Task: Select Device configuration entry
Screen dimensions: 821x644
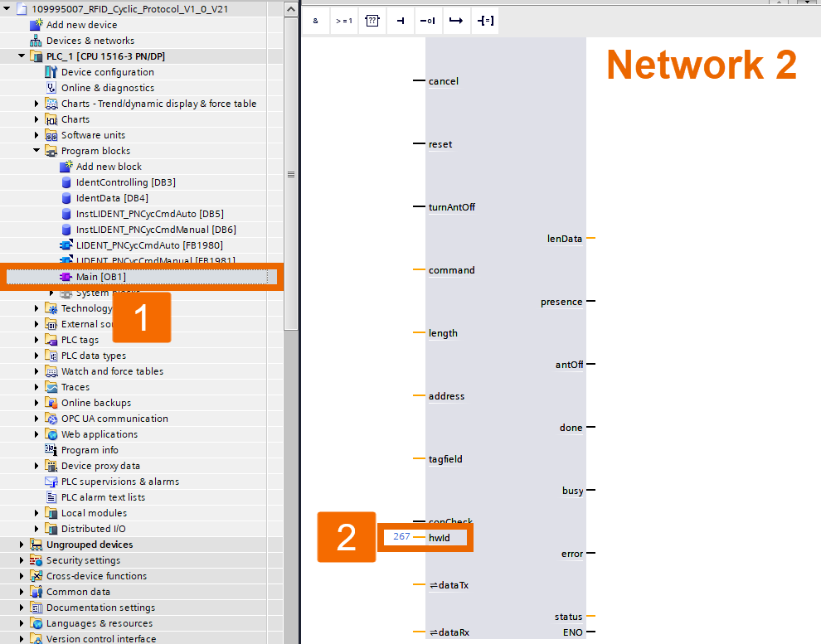Action: click(x=107, y=71)
